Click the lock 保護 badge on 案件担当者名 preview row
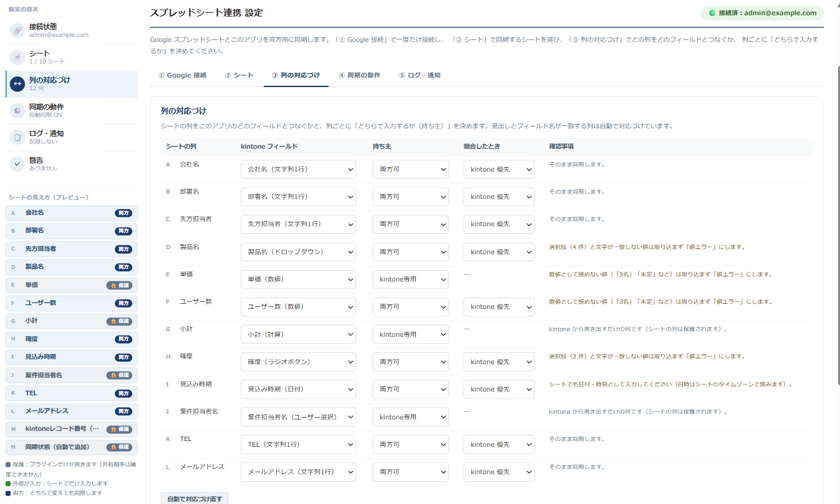Image resolution: width=840 pixels, height=504 pixels. (x=119, y=376)
